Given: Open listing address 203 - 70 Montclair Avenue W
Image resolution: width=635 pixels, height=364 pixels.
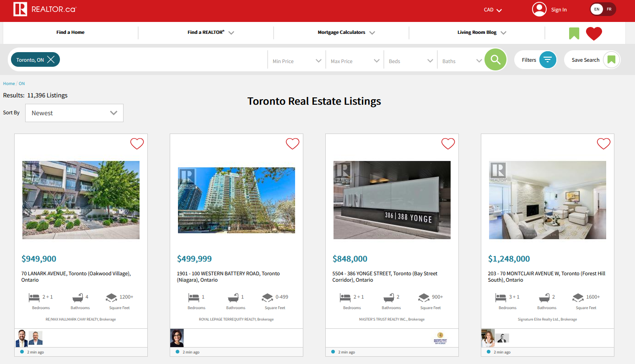Looking at the screenshot, I should pos(547,277).
